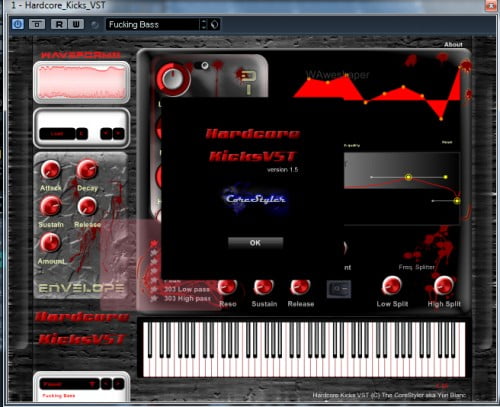This screenshot has height=407, width=500.
Task: Click the CoreStyler logo in the dialog
Action: tap(255, 199)
